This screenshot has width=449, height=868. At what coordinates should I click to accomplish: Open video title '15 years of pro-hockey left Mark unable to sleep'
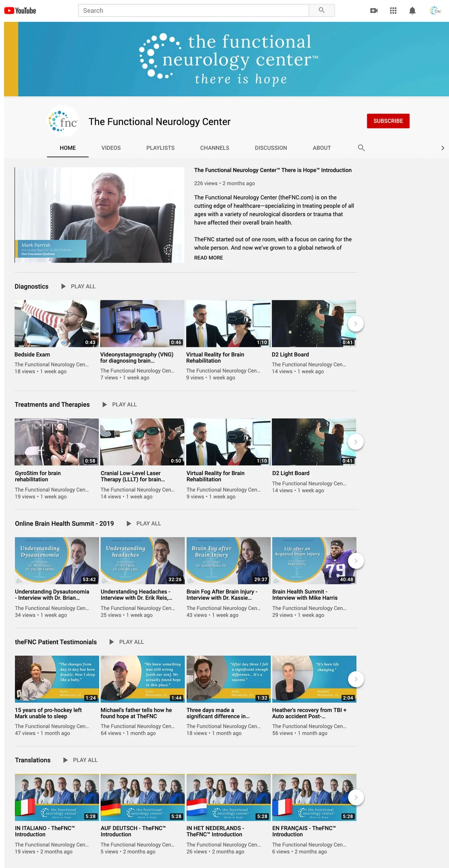[48, 713]
